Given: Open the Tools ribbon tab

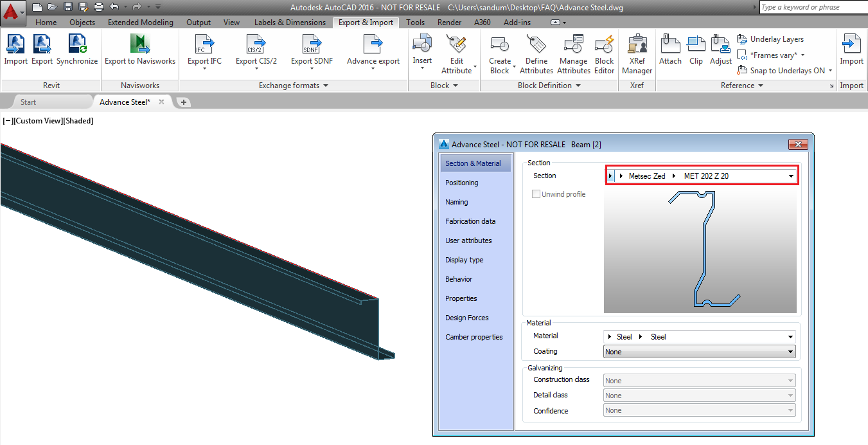Looking at the screenshot, I should point(416,23).
